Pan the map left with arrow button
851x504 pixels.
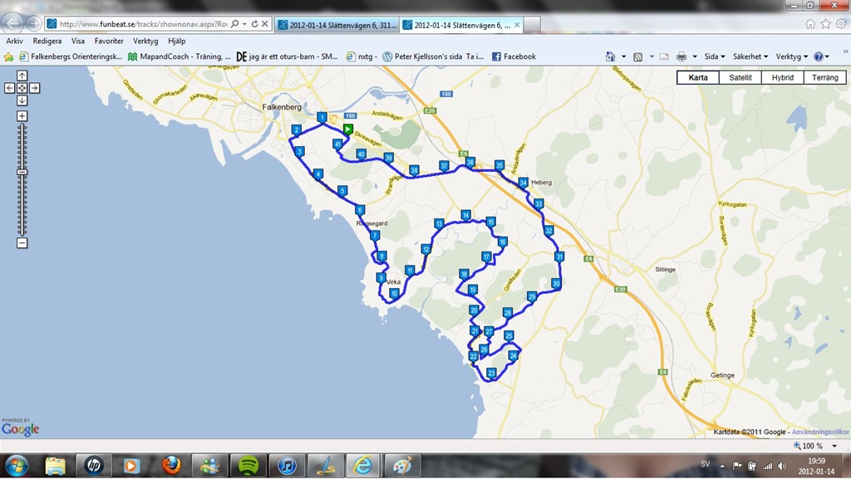[x=10, y=88]
